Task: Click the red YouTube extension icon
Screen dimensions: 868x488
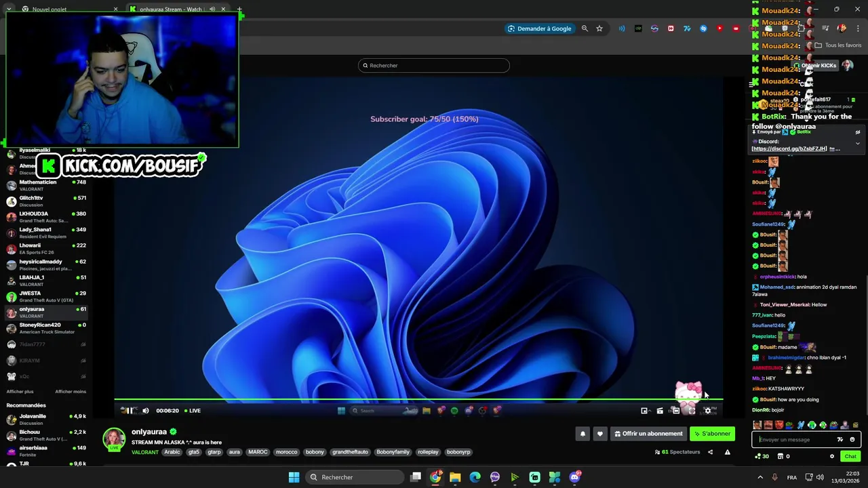Action: 719,28
